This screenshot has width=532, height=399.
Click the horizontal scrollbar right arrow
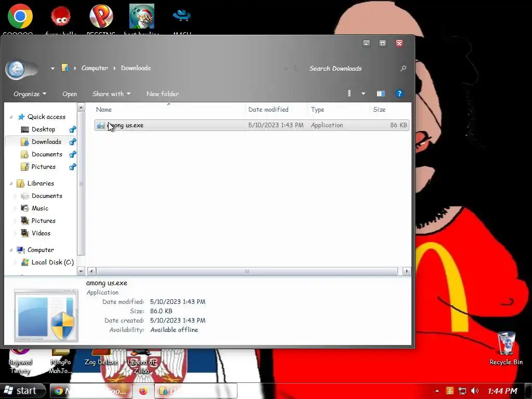[407, 271]
